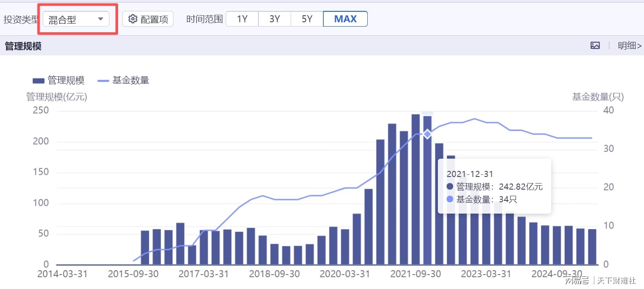
Task: Select the 1Y time range
Action: point(242,19)
